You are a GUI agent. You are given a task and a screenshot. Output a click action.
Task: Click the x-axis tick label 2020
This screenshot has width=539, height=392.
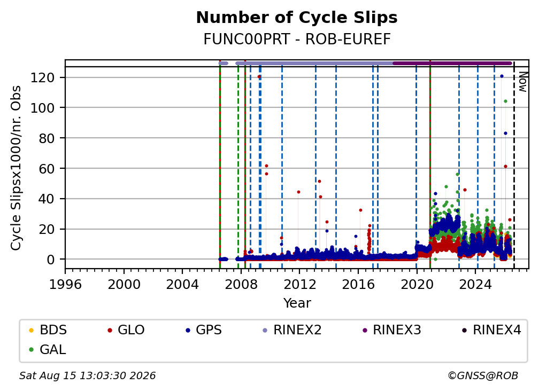coord(417,285)
